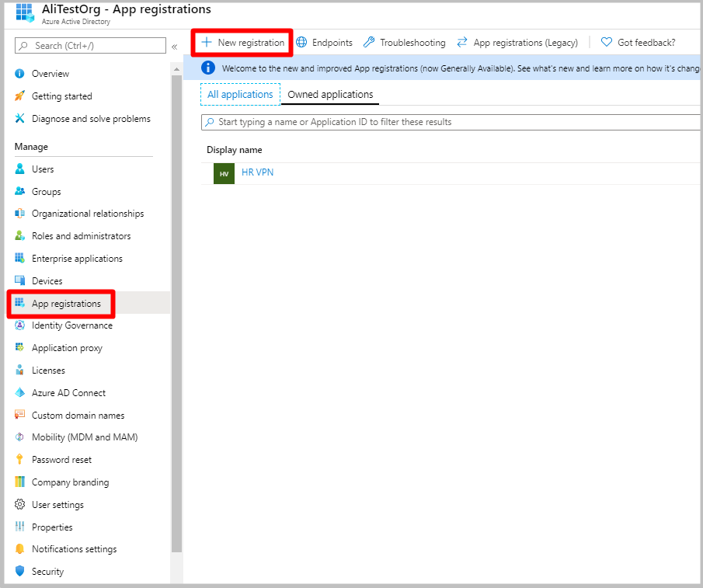Click the Custom domain names icon
Viewport: 703px width, 588px height.
pos(19,415)
